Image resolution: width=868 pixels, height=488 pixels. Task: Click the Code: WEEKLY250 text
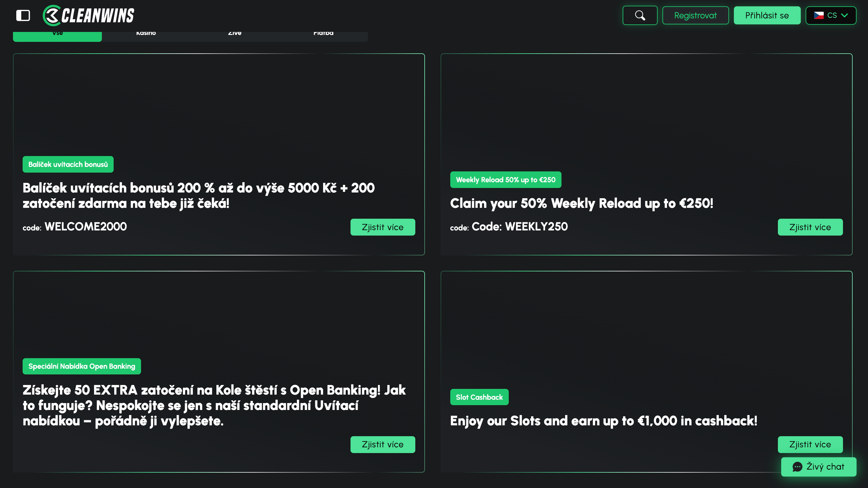tap(520, 227)
